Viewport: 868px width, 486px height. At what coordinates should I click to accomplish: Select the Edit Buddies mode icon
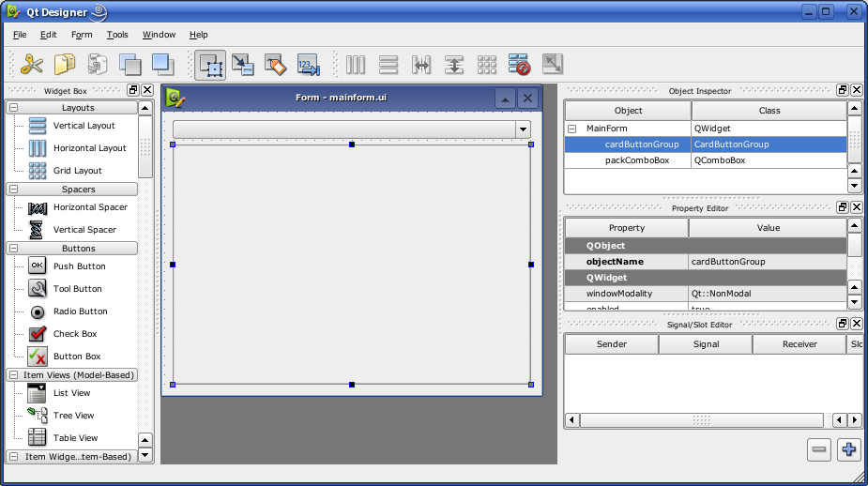[276, 65]
